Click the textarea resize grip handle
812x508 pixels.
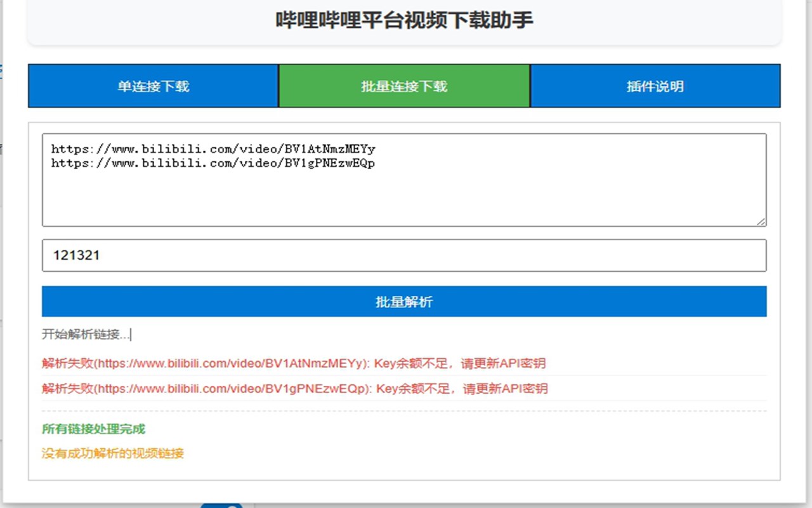[761, 220]
